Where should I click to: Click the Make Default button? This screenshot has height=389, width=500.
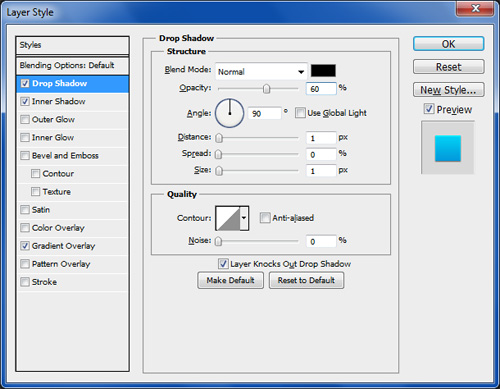[230, 280]
